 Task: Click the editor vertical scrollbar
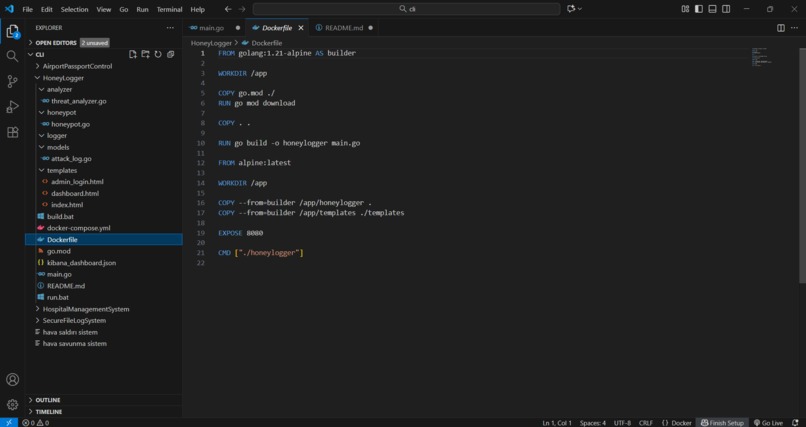(x=802, y=164)
